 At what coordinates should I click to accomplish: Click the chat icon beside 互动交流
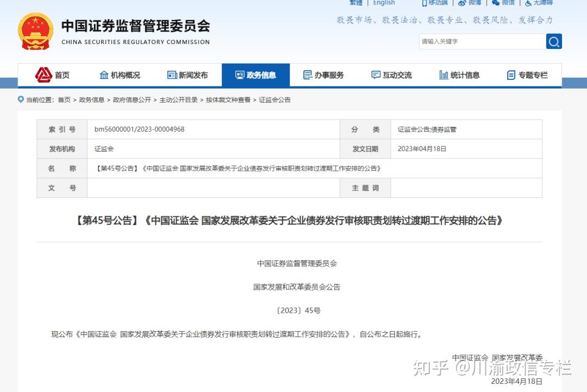click(376, 75)
